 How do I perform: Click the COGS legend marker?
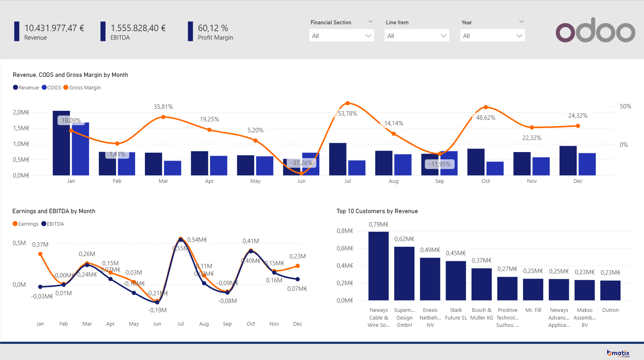coord(44,87)
